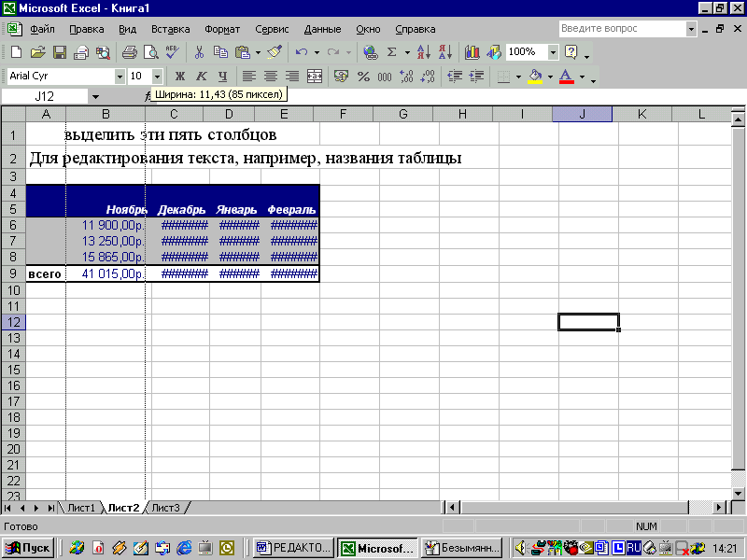Apply thousands separator format (000)
This screenshot has height=560, width=747.
click(x=385, y=77)
